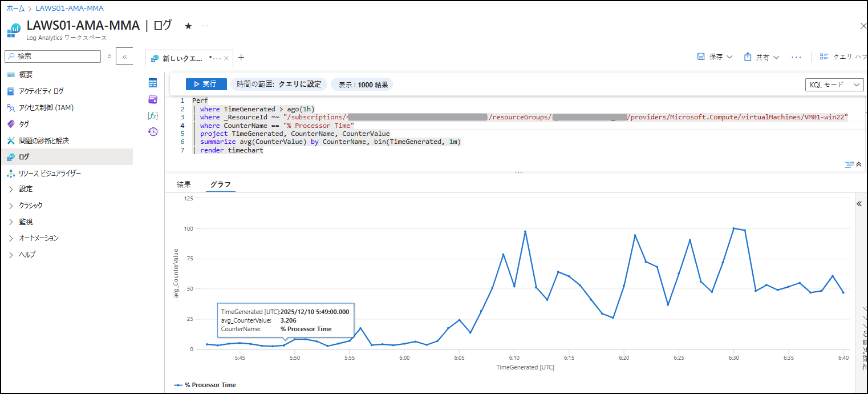Open the KQL モード dropdown

[834, 85]
